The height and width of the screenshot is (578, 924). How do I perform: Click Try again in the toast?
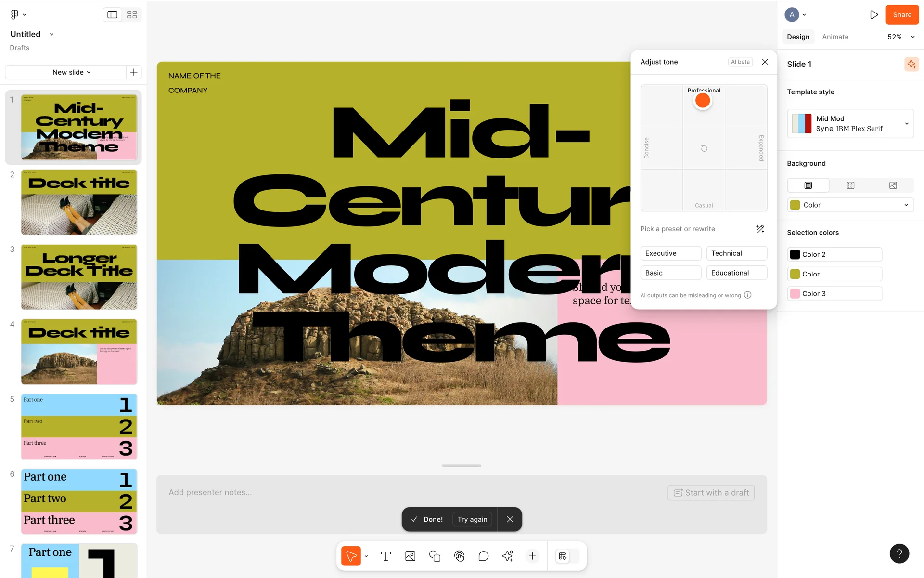[x=472, y=519]
